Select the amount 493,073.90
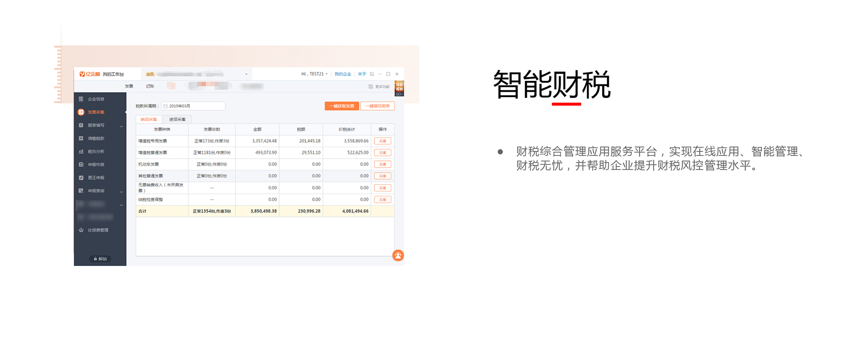The image size is (868, 342). (266, 153)
